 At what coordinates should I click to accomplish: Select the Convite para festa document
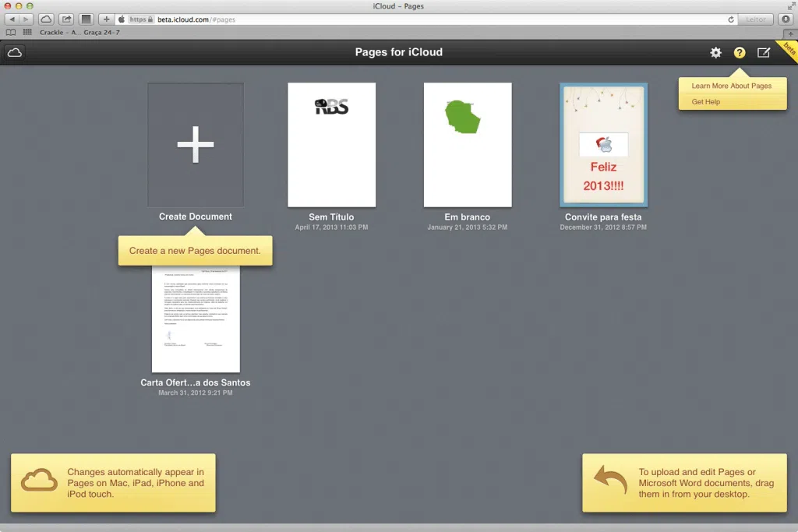click(x=603, y=146)
